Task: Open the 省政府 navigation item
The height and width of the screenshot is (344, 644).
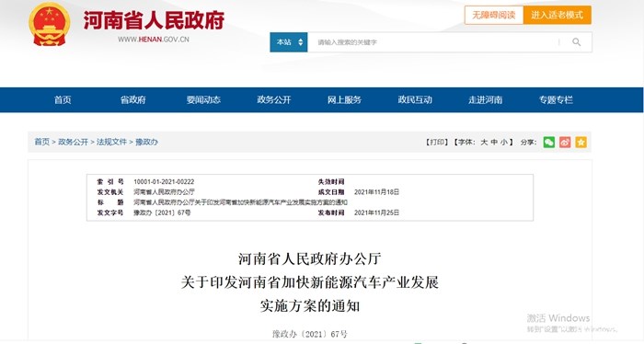Action: pyautogui.click(x=133, y=99)
